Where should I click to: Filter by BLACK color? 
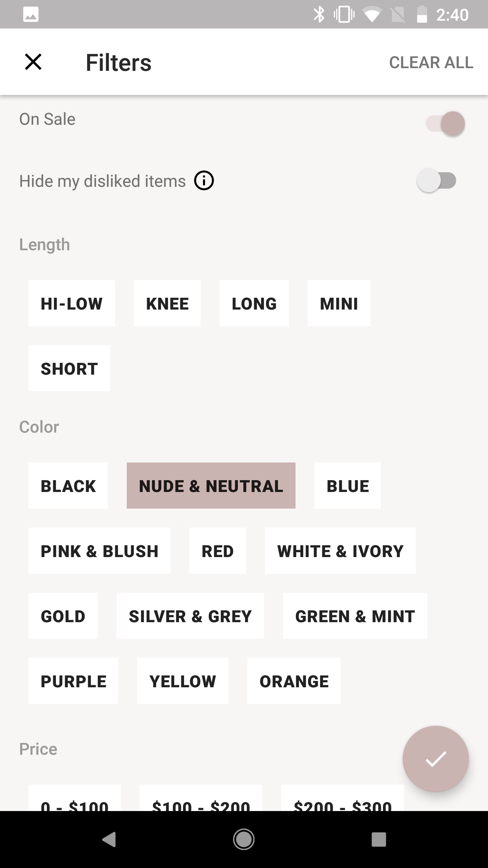pos(68,486)
